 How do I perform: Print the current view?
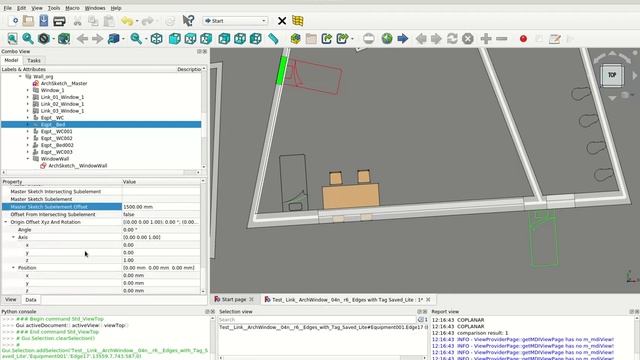(60, 20)
